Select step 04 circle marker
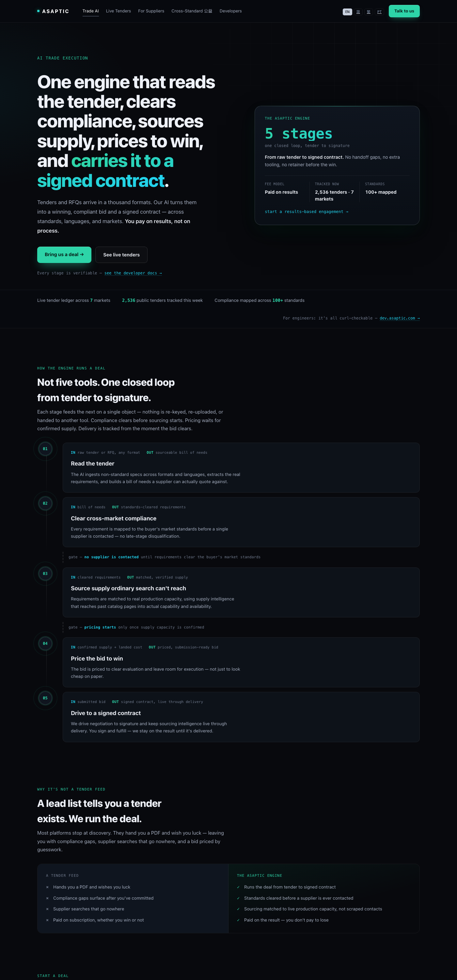 [x=45, y=643]
